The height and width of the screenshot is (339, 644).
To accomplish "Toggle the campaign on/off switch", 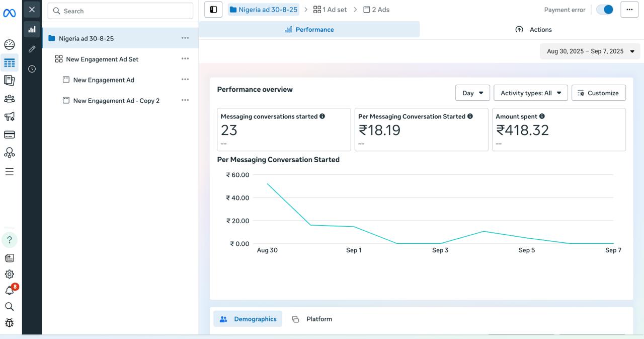I will 605,10.
